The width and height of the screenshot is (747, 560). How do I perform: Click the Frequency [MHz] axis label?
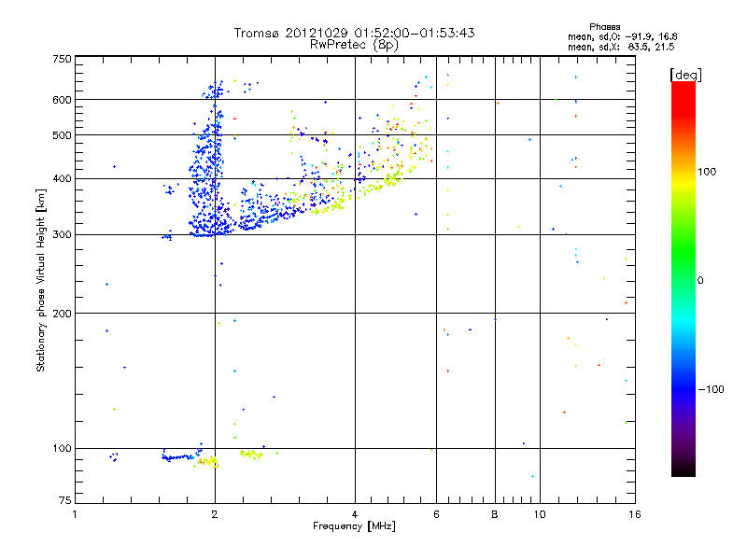click(353, 527)
